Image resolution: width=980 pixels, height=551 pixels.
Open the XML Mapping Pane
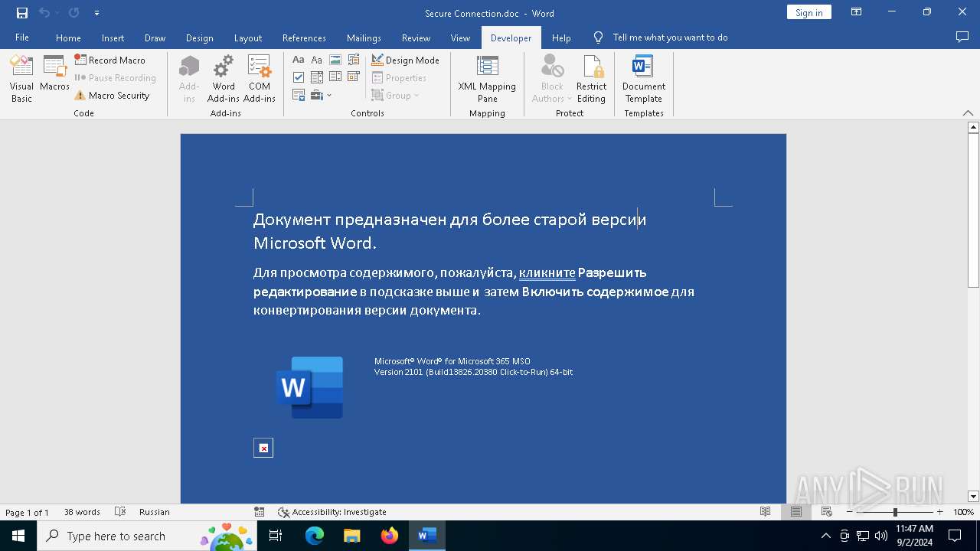(x=487, y=80)
